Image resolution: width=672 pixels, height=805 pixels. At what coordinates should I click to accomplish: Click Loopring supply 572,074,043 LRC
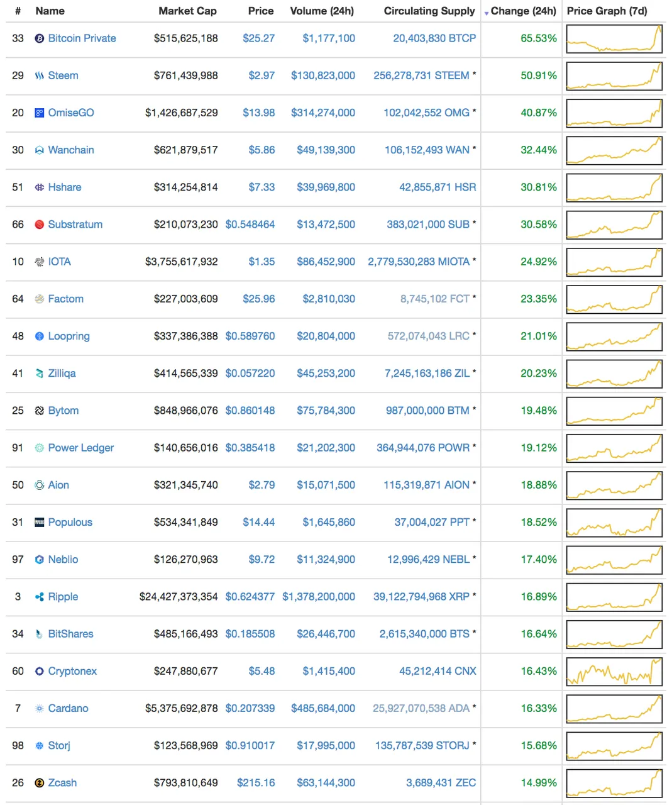tap(429, 336)
